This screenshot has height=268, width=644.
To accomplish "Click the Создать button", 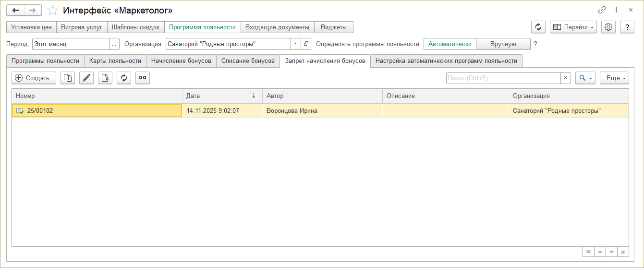I will point(34,78).
